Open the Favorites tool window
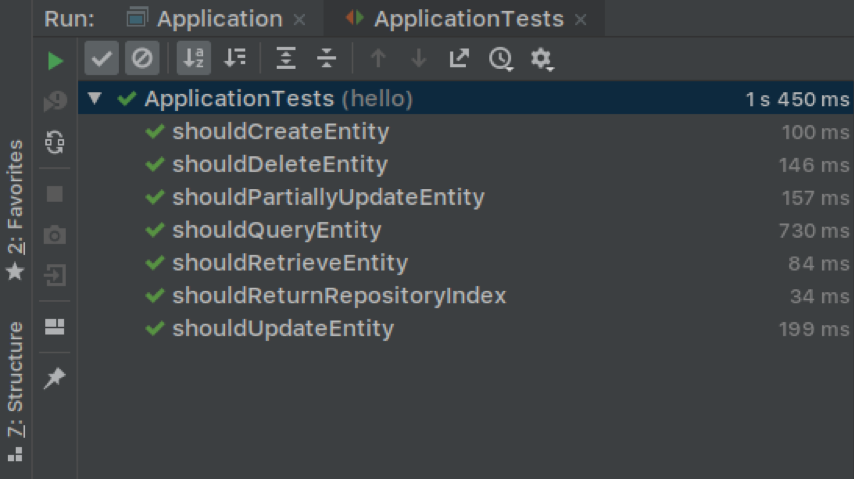Screen dimensions: 854x479 pos(15,210)
